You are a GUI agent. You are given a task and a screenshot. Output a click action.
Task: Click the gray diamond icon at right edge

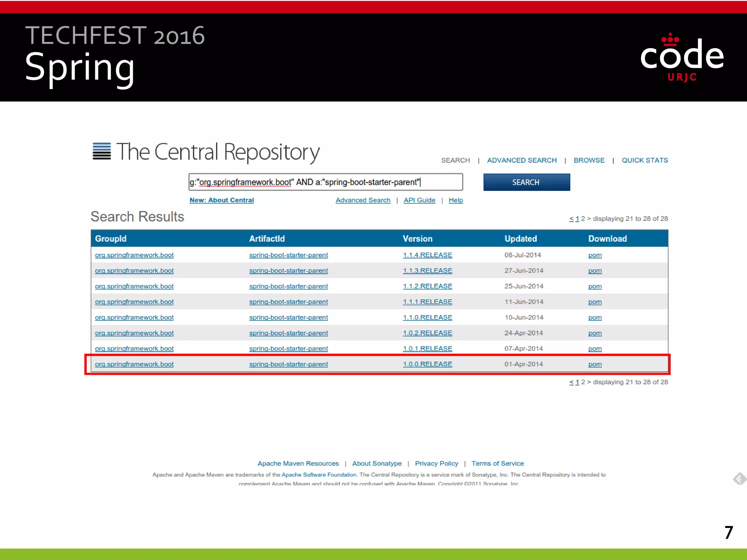tap(740, 478)
